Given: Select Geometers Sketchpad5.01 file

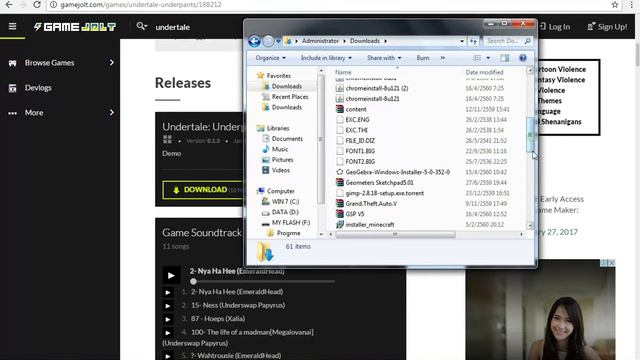Looking at the screenshot, I should [x=375, y=182].
